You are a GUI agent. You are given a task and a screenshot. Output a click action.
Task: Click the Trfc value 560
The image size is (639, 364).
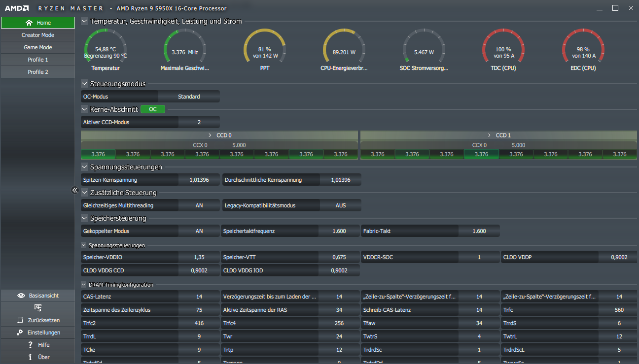coord(619,310)
